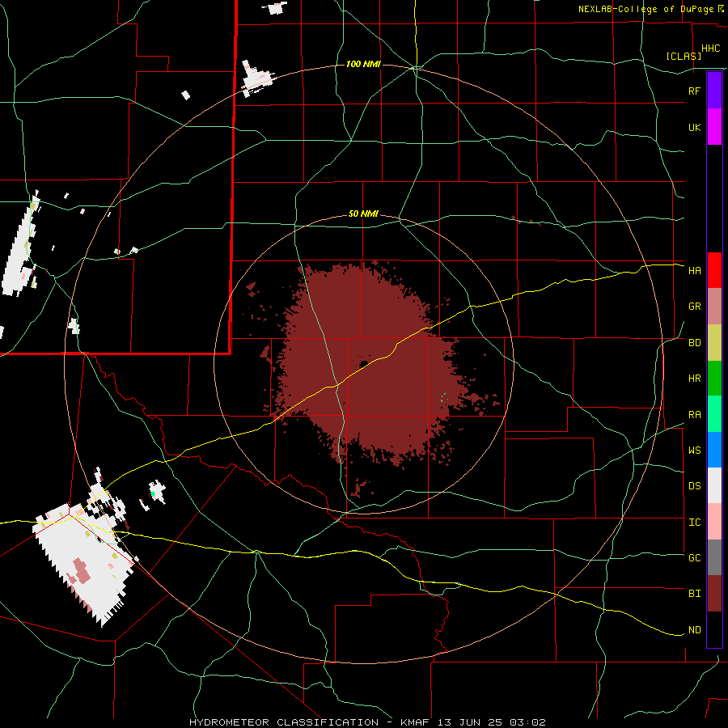Screen dimensions: 728x728
Task: Click the DS legend label
Action: (x=694, y=486)
